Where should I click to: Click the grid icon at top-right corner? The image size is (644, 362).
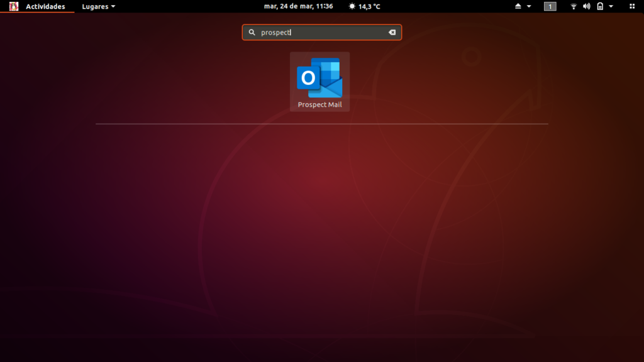(x=632, y=6)
